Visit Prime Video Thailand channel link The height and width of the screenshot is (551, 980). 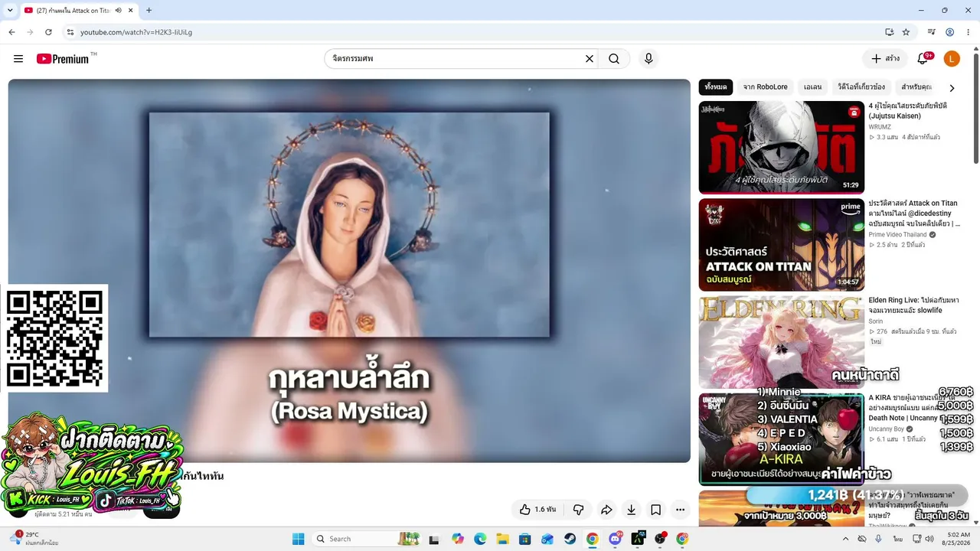[897, 234]
